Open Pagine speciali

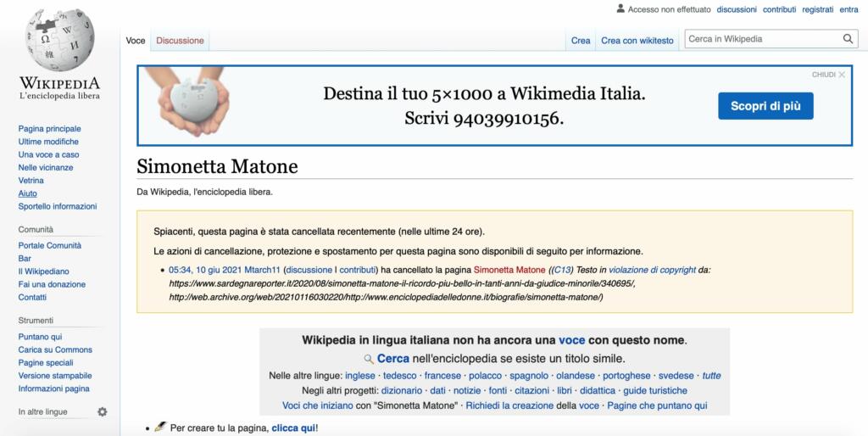(x=46, y=363)
